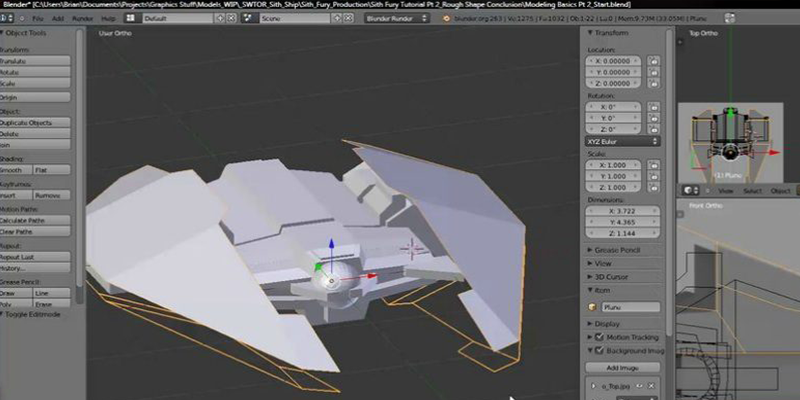Lock the Rotation Z value
The width and height of the screenshot is (800, 400).
[653, 129]
